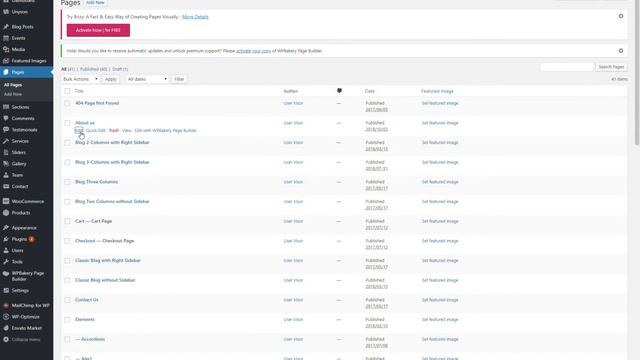Viewport: 640px width, 360px height.
Task: Click the Contact envelope icon
Action: click(6, 187)
